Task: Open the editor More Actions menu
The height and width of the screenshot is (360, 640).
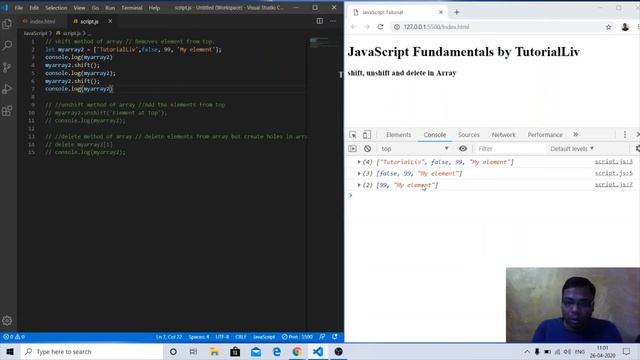Action: (333, 21)
